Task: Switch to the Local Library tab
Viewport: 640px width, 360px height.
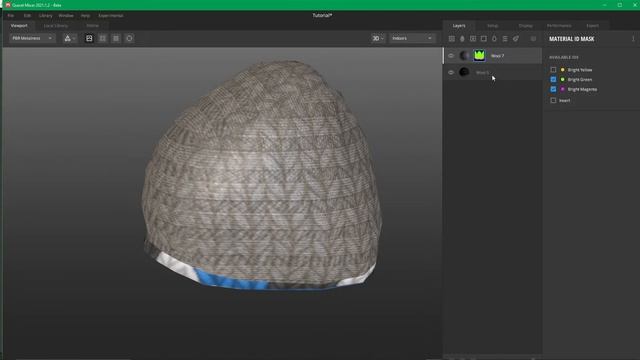Action: (x=56, y=25)
